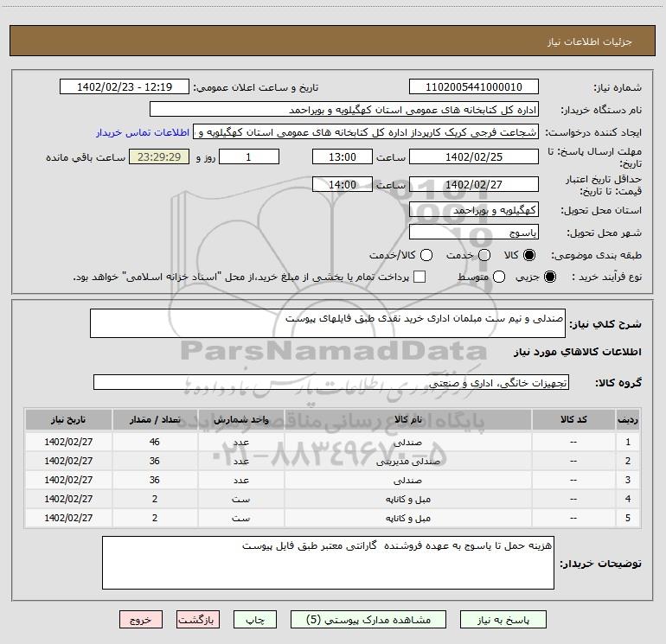Click the صندلی مدیریتی item name

point(407,461)
